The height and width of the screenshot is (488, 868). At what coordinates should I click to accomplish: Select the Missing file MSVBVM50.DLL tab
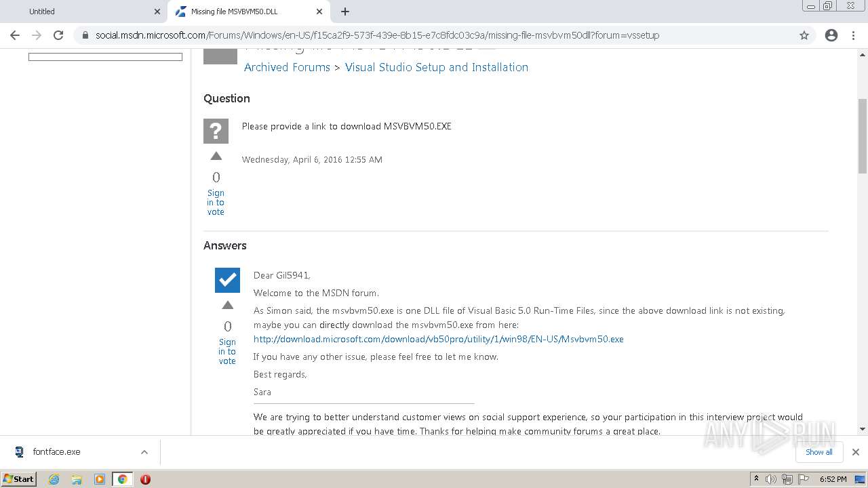click(x=248, y=12)
